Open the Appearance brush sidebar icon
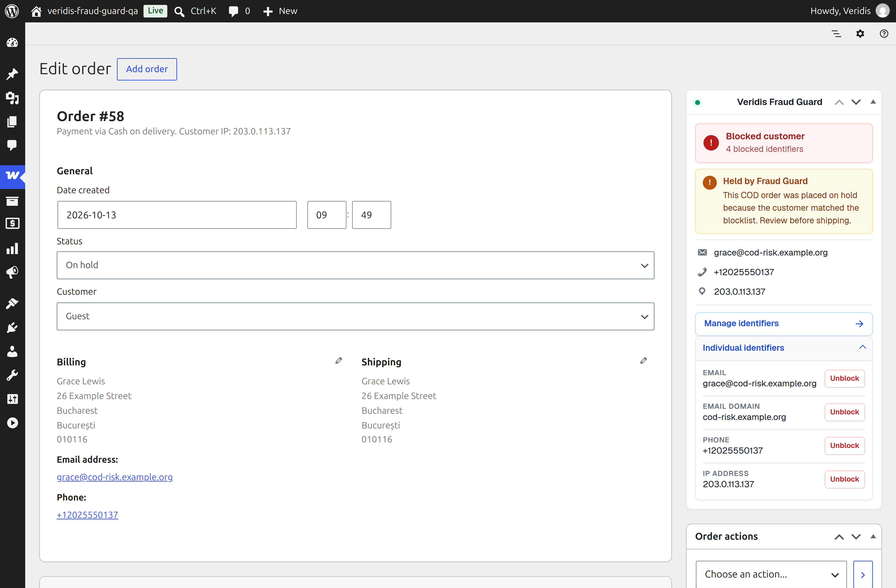This screenshot has height=588, width=896. pyautogui.click(x=12, y=303)
